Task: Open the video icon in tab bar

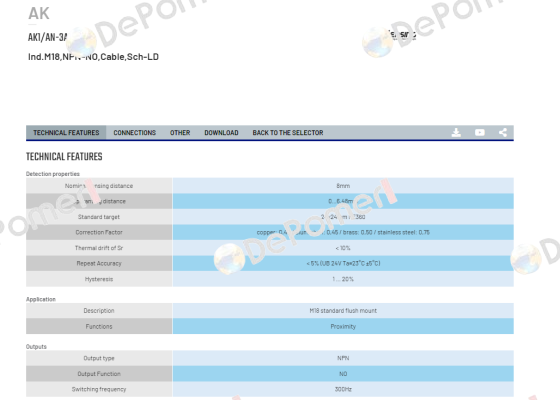Action: 480,132
